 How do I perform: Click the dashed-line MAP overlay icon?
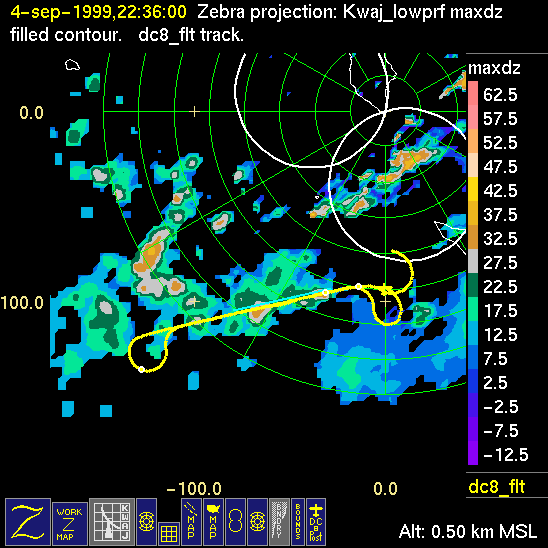tap(191, 521)
